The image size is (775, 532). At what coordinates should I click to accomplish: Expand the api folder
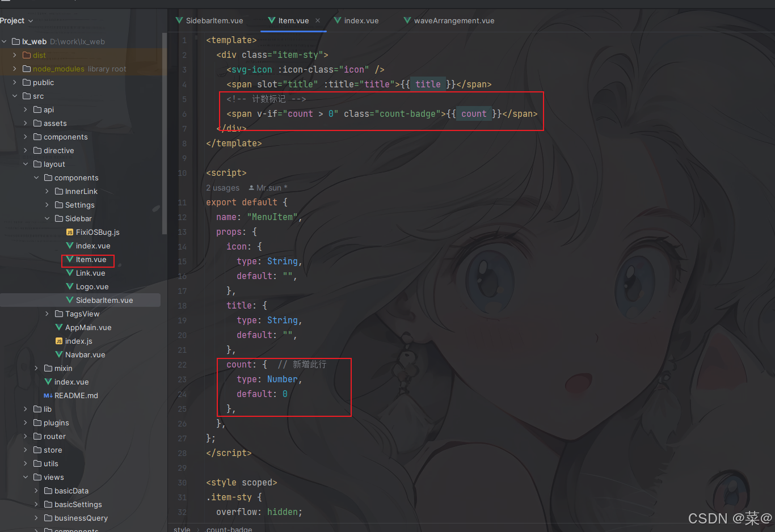pos(26,109)
